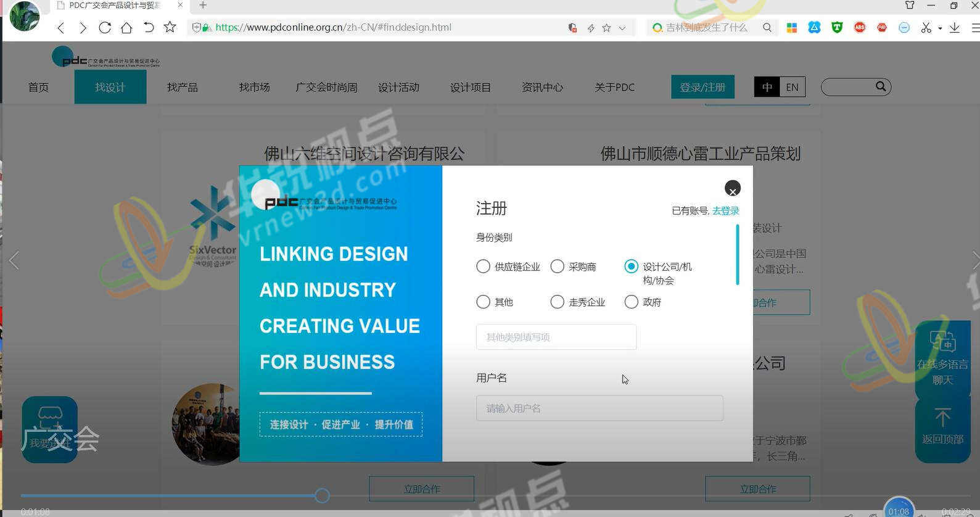
Task: Click the left carousel arrow
Action: [14, 260]
